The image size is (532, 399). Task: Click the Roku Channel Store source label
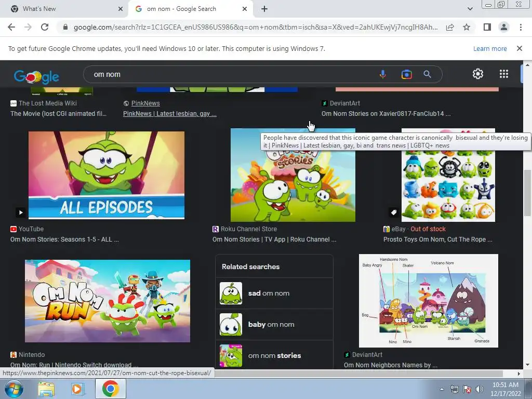(249, 229)
